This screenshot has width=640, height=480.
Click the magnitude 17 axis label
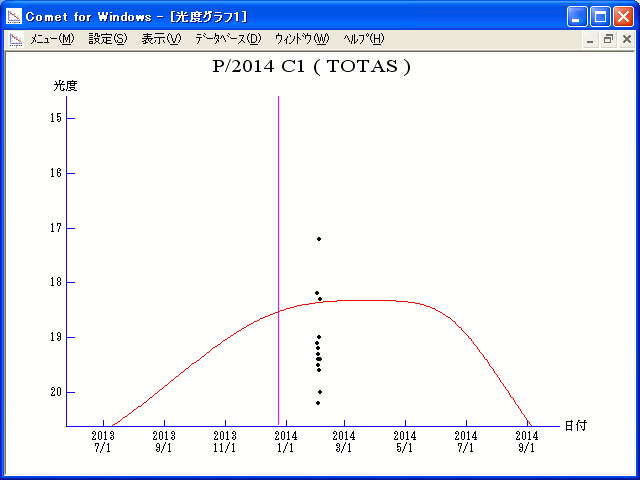point(56,228)
